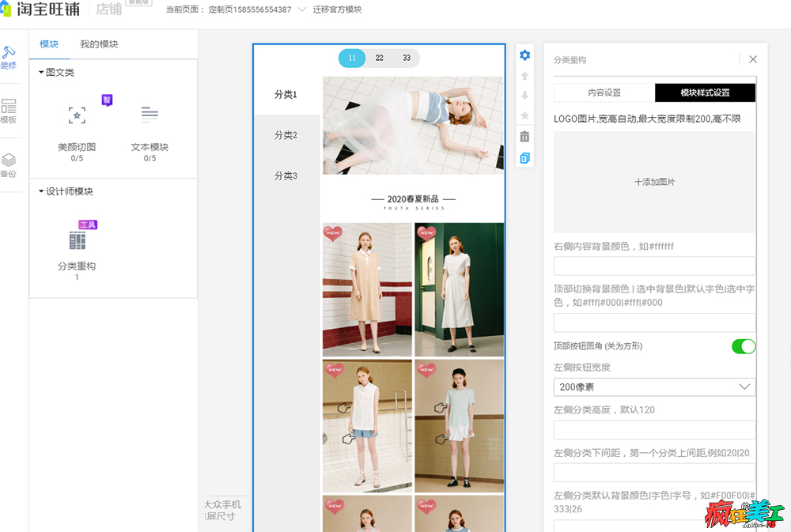
Task: Select the top 11 pill tab
Action: (x=352, y=58)
